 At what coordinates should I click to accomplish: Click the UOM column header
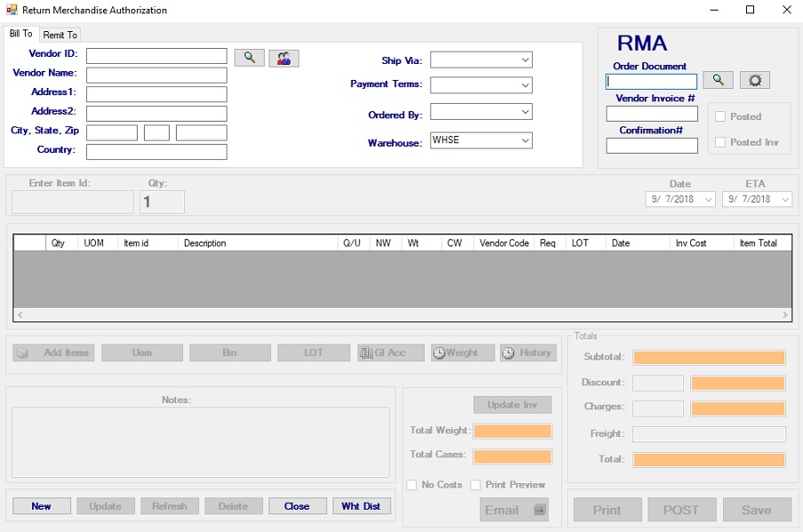click(98, 243)
